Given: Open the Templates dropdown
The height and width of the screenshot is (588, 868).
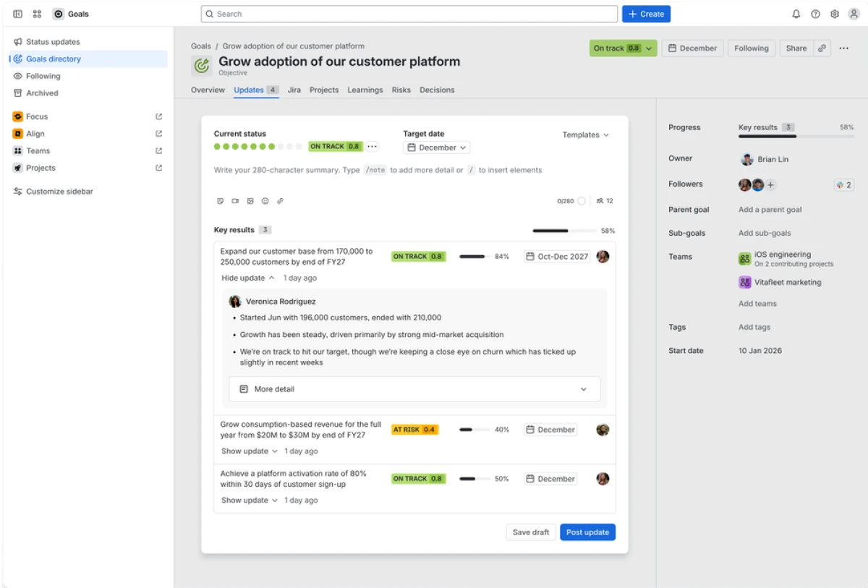Looking at the screenshot, I should click(586, 135).
